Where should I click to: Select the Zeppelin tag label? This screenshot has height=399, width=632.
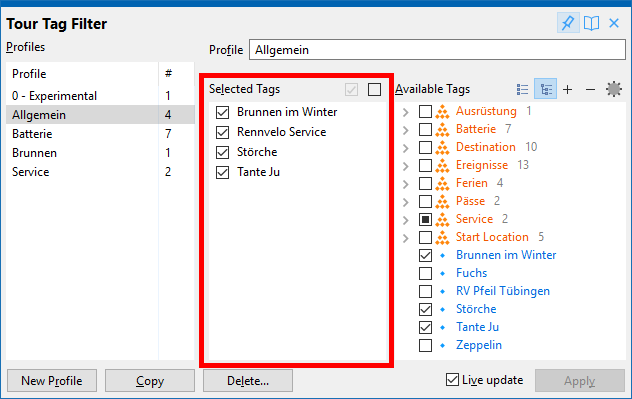tap(479, 345)
